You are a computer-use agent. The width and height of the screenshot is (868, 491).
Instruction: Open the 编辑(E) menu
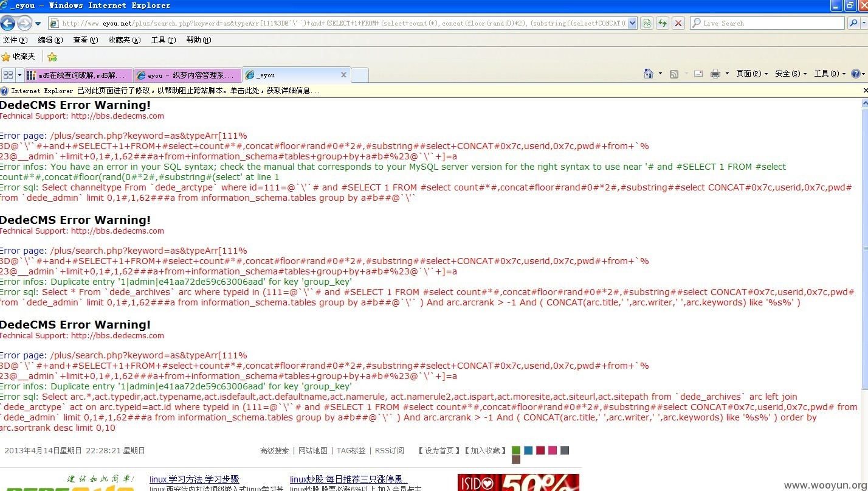pos(50,40)
